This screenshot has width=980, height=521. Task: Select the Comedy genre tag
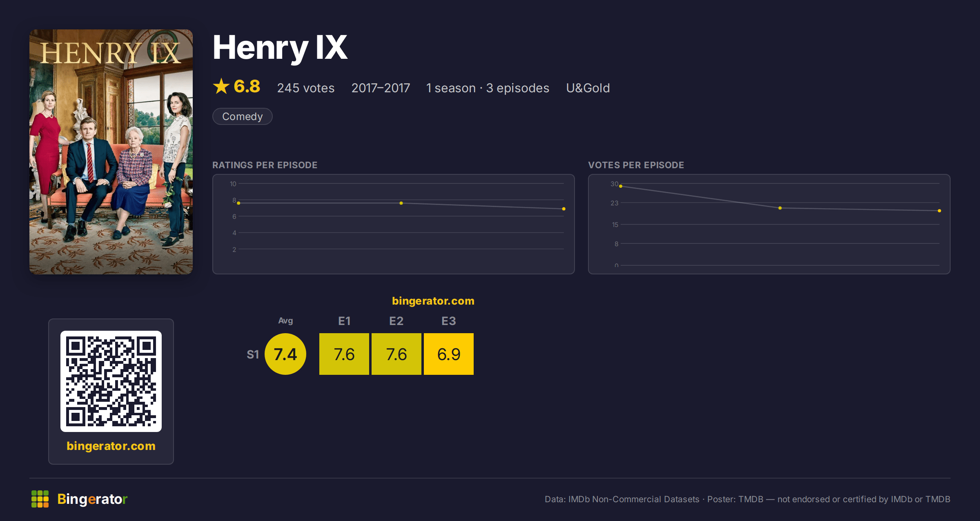[243, 116]
